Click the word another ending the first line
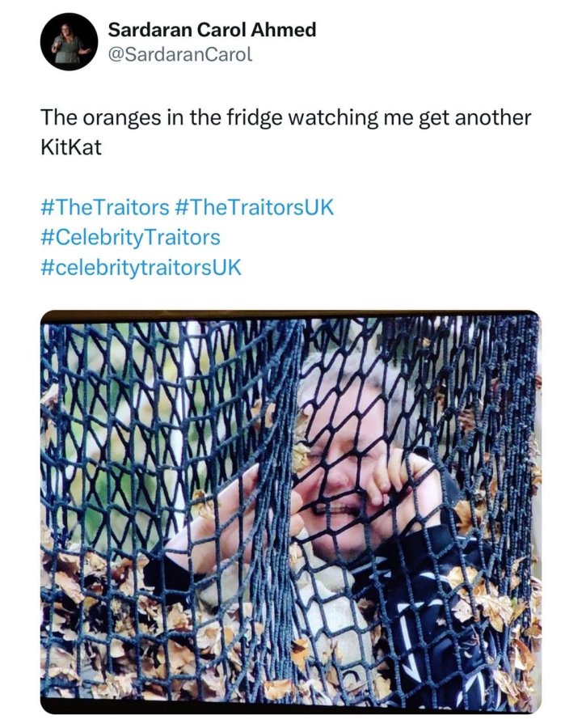 [x=493, y=117]
